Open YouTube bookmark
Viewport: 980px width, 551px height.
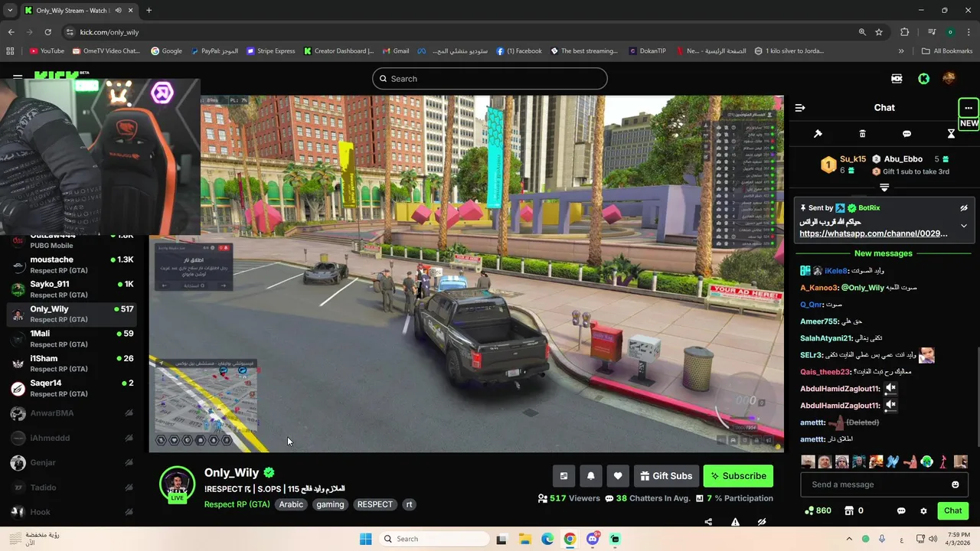tap(47, 51)
